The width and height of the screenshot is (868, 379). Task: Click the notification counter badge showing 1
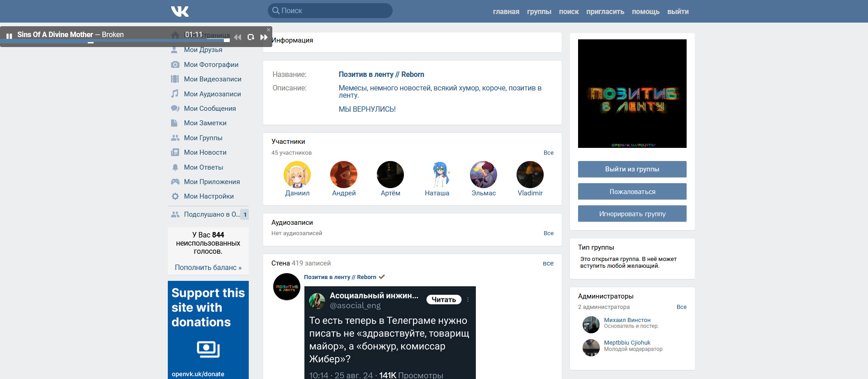pyautogui.click(x=245, y=214)
